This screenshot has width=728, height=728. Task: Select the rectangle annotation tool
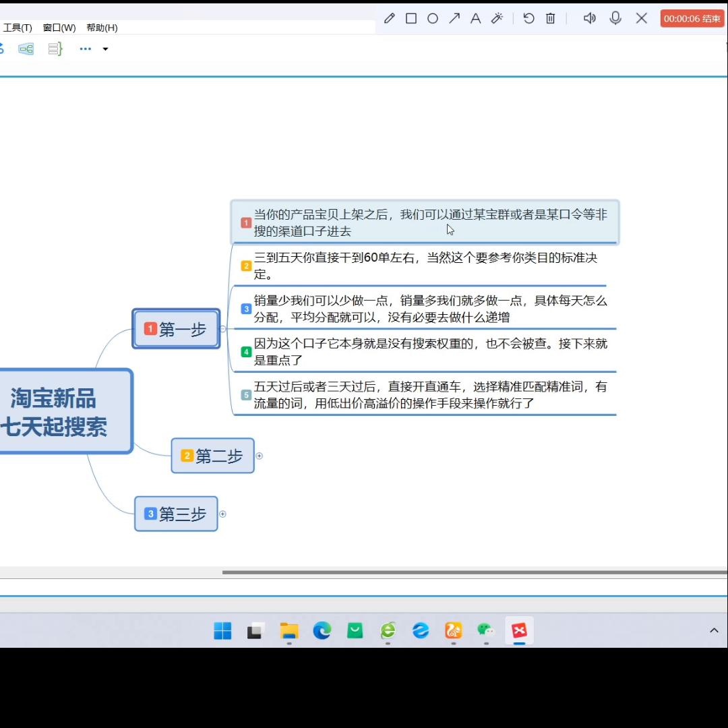(x=411, y=19)
